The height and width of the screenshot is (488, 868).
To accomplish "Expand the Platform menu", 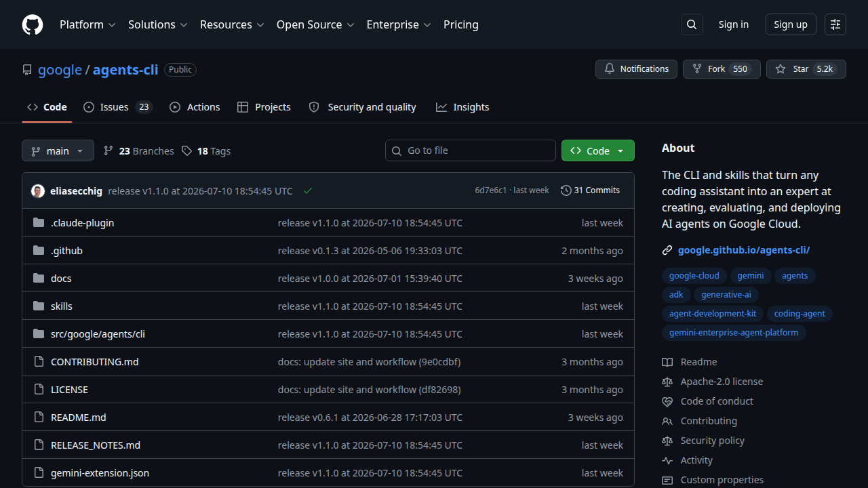I will coord(87,24).
